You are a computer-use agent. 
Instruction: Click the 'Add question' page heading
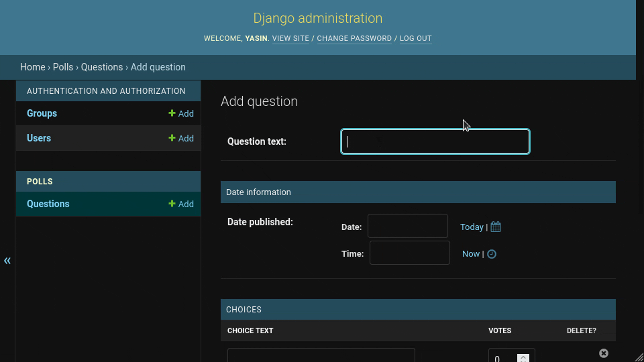(x=259, y=101)
